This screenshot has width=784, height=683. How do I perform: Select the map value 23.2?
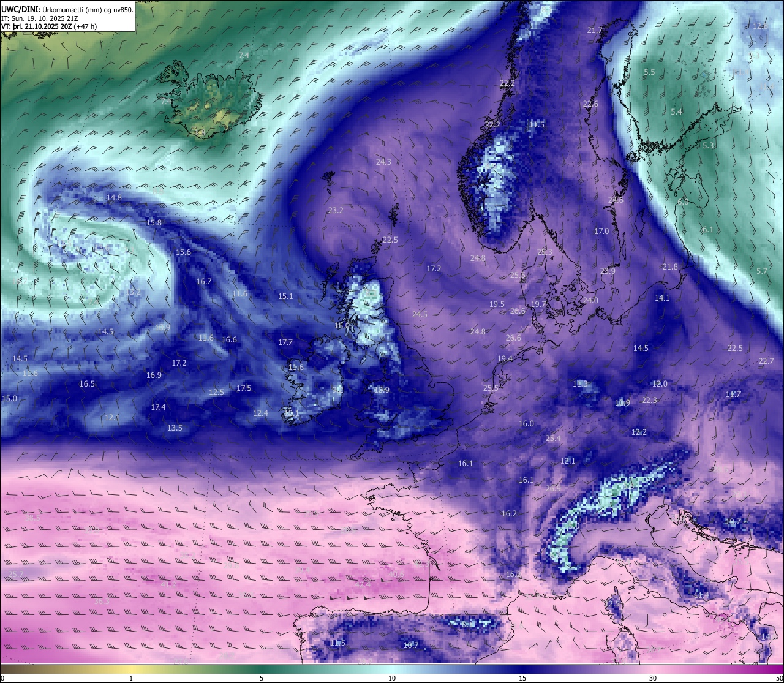(x=336, y=211)
